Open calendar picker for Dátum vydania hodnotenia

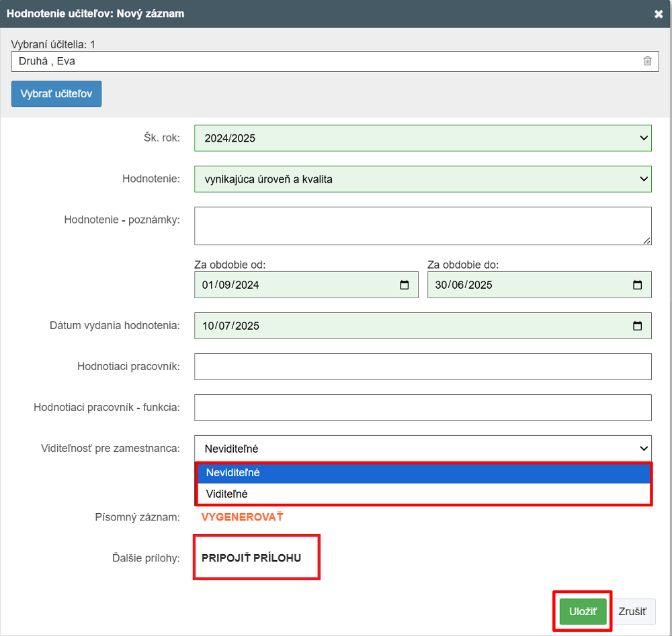coord(637,326)
